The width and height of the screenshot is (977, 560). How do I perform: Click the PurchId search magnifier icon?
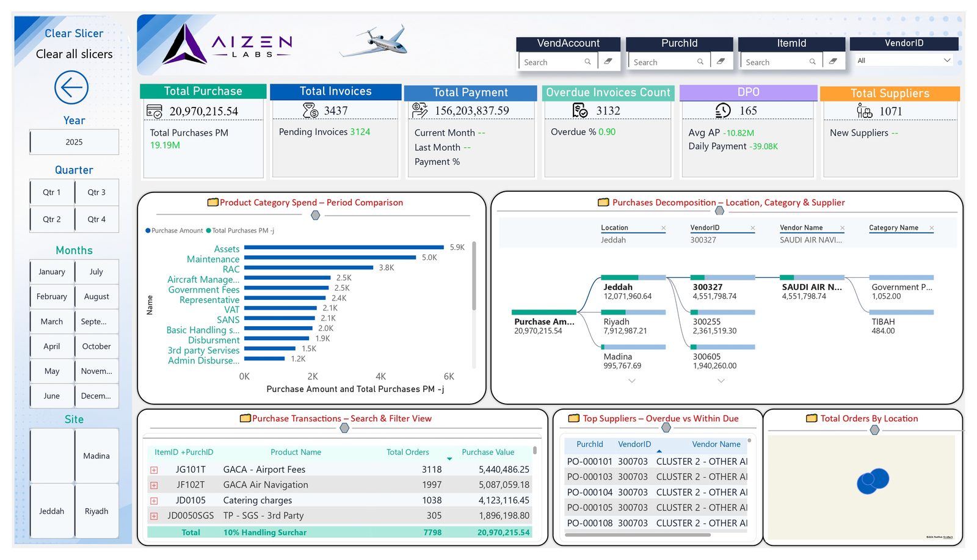700,62
